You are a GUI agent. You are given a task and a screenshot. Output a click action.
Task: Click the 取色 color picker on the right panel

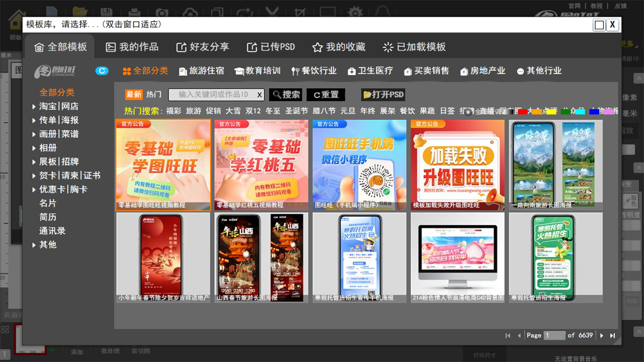tap(631, 201)
